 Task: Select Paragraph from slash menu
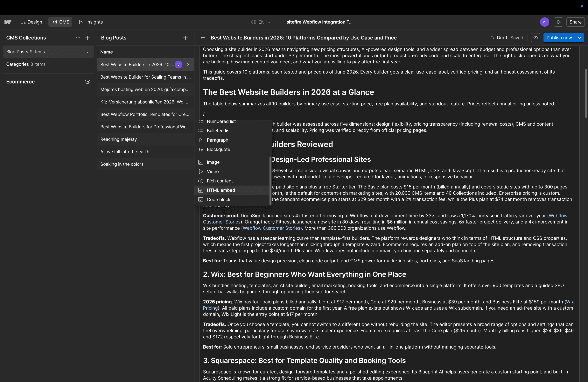tap(232, 140)
